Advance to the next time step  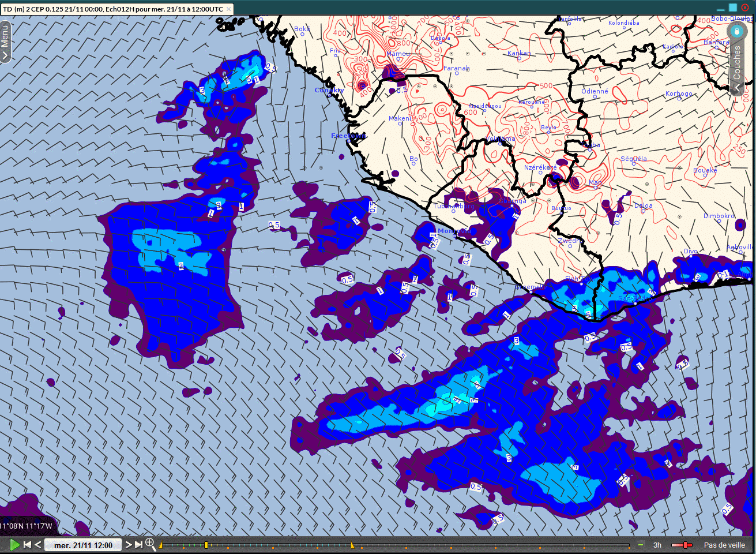128,545
